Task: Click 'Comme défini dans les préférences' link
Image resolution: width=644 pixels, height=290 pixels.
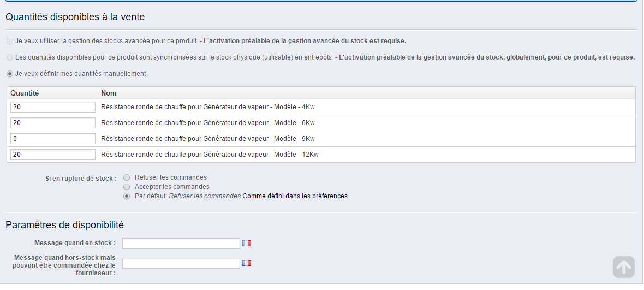Action: [295, 196]
